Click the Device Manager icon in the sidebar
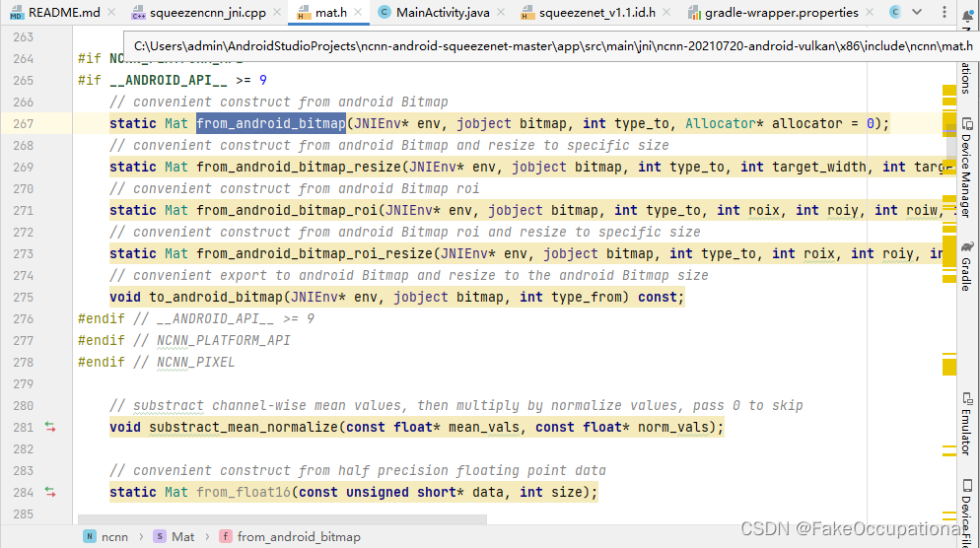 (967, 123)
